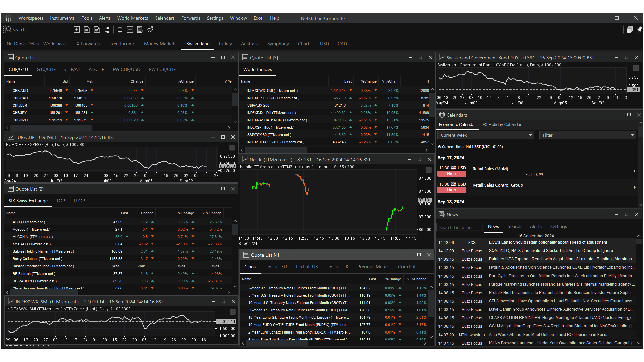Click the new window plus toolbar icon

pyautogui.click(x=77, y=29)
